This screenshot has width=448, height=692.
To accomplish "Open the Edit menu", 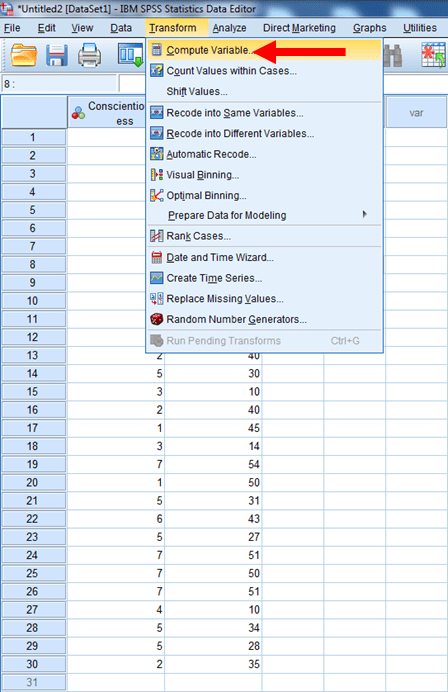I will coord(46,28).
